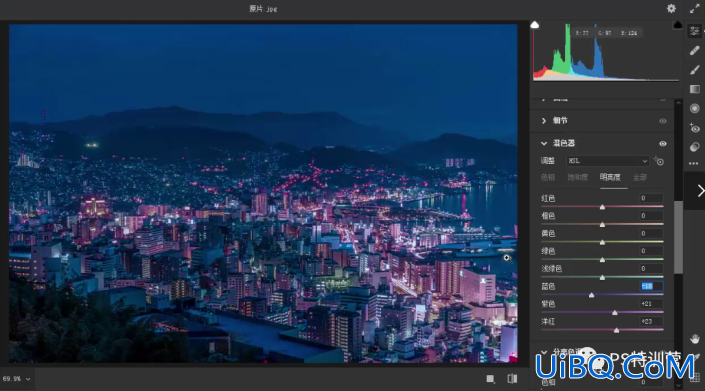Select the 明亮度 tab
The image size is (705, 391).
coord(610,177)
